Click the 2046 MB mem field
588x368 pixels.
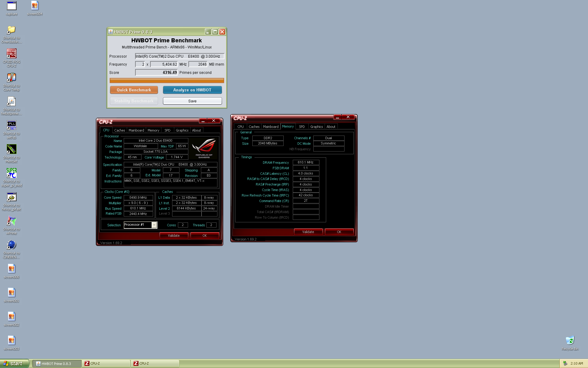198,64
